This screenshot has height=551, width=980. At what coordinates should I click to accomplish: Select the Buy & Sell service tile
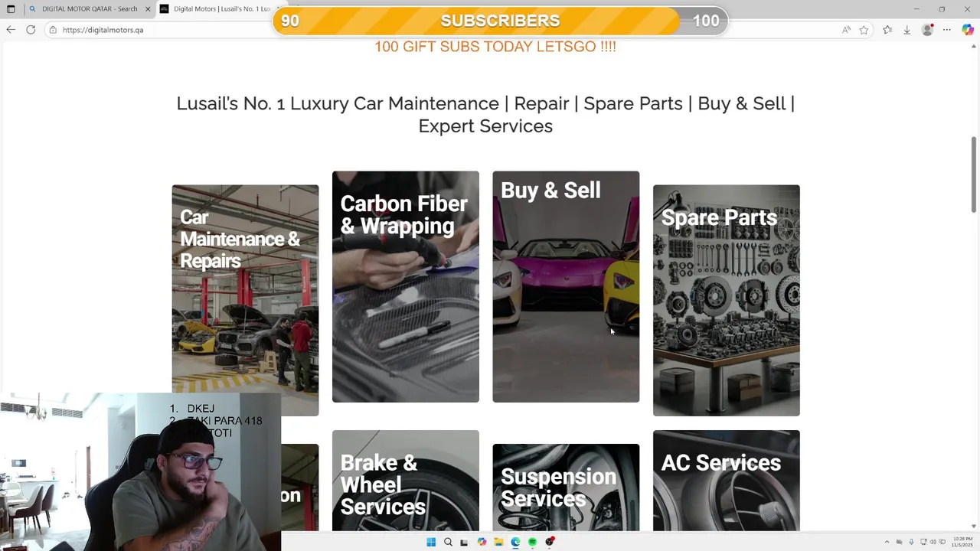(566, 286)
